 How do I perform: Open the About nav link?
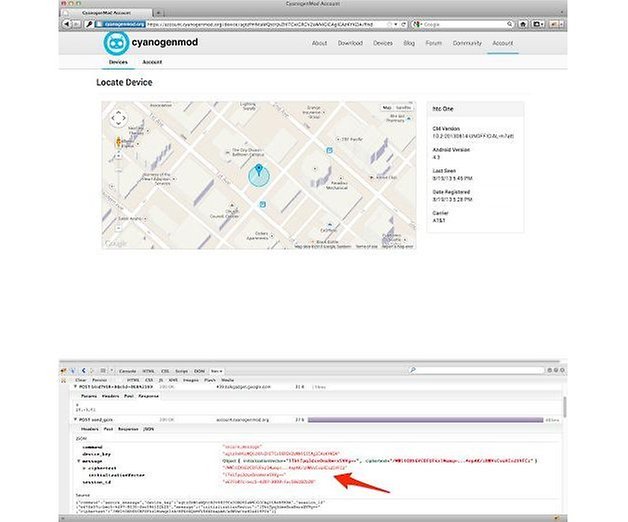[320, 43]
